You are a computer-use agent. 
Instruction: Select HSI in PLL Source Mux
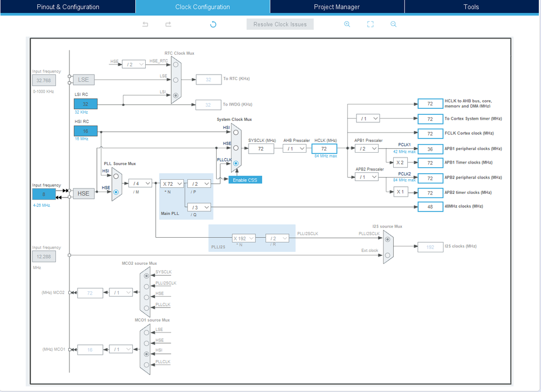click(116, 177)
